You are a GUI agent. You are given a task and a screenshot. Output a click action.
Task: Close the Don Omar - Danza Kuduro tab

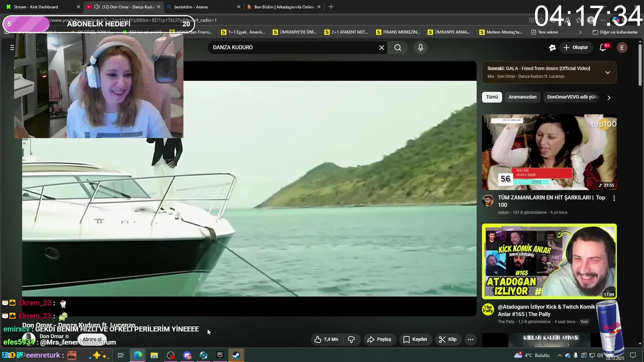coord(158,7)
